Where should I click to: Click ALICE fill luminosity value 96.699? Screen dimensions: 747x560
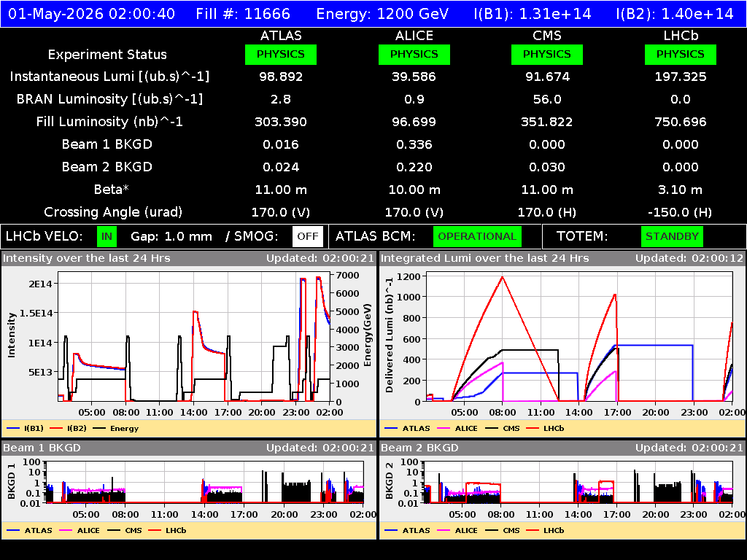pos(414,122)
